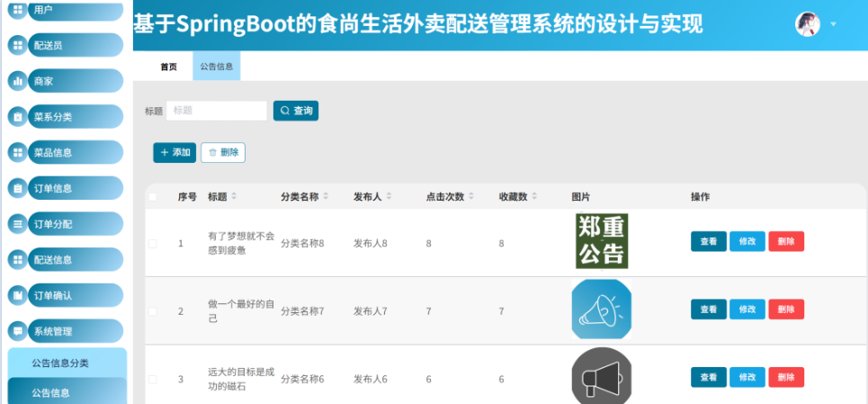
Task: Focus the 标题 search input field
Action: (x=217, y=111)
